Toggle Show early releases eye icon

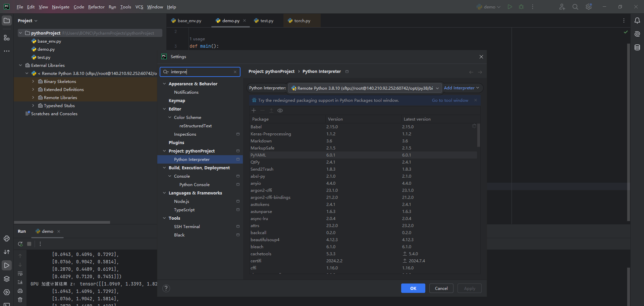coord(280,111)
